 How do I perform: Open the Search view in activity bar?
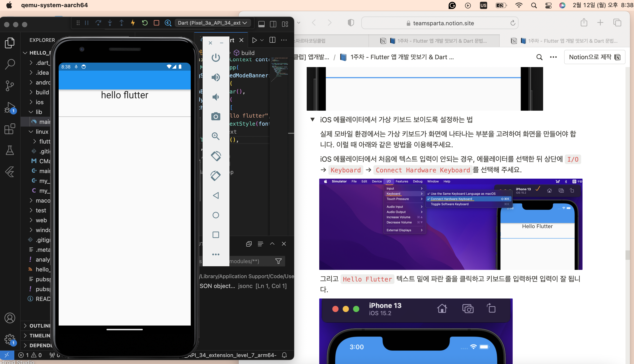point(10,64)
